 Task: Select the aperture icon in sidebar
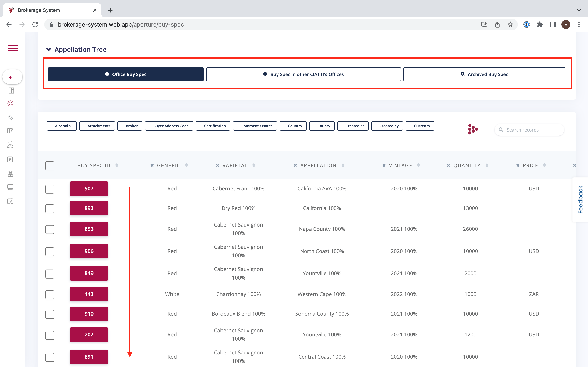tap(10, 103)
